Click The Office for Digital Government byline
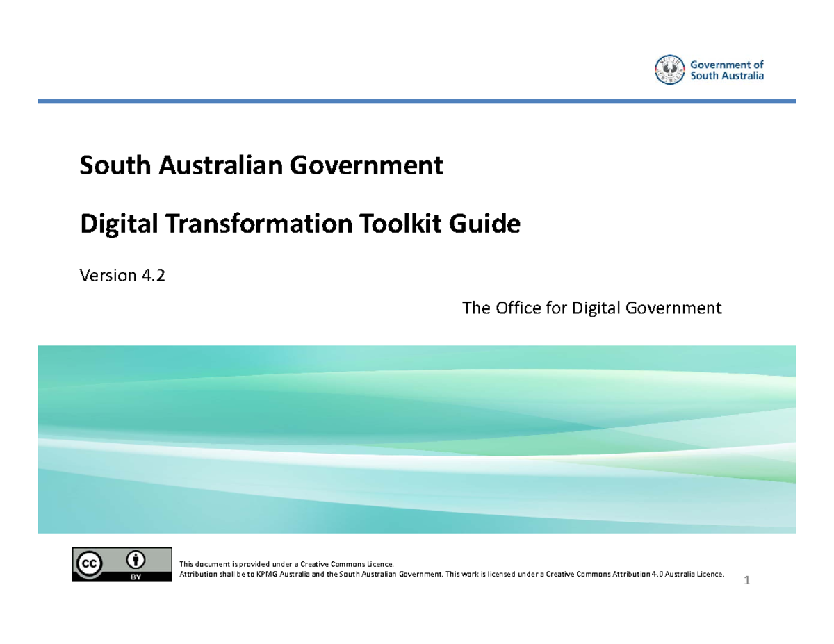The width and height of the screenshot is (834, 644). (x=592, y=308)
